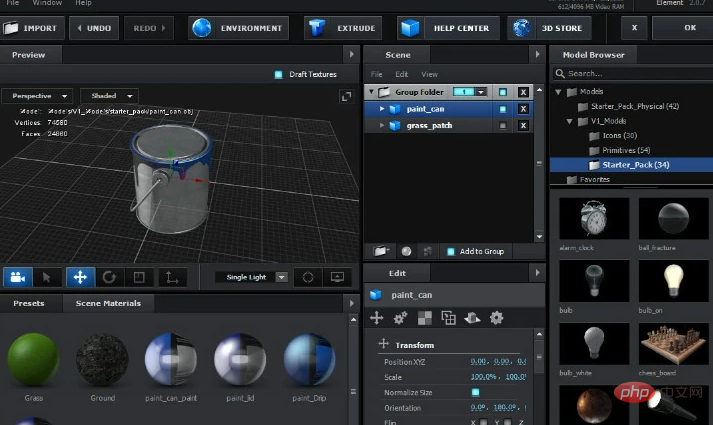This screenshot has height=425, width=713.
Task: Toggle the Draft Textures checkbox
Action: tap(279, 74)
